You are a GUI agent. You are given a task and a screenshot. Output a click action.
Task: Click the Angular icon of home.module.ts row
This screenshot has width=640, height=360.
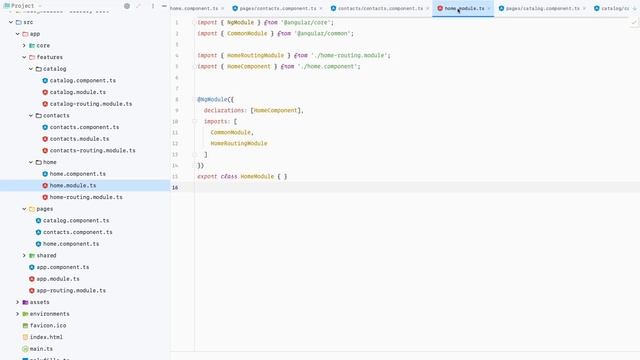point(45,185)
